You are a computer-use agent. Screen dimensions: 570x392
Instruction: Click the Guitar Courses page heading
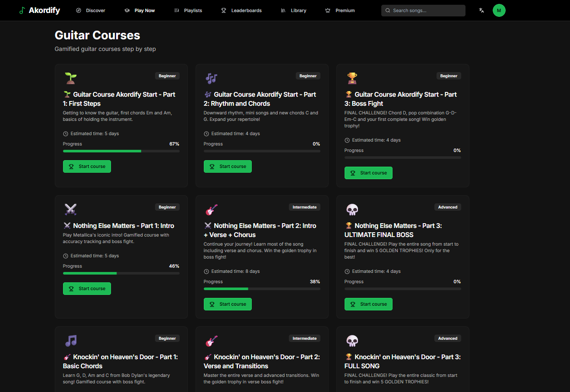(98, 35)
